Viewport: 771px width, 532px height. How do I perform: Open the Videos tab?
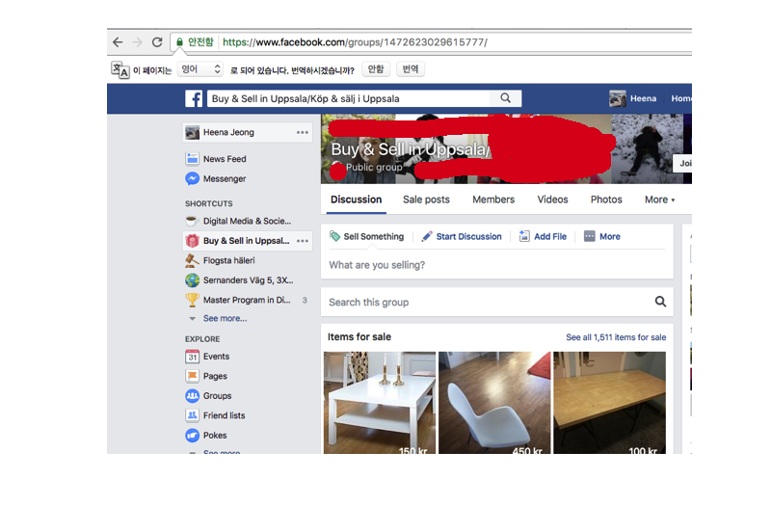552,199
